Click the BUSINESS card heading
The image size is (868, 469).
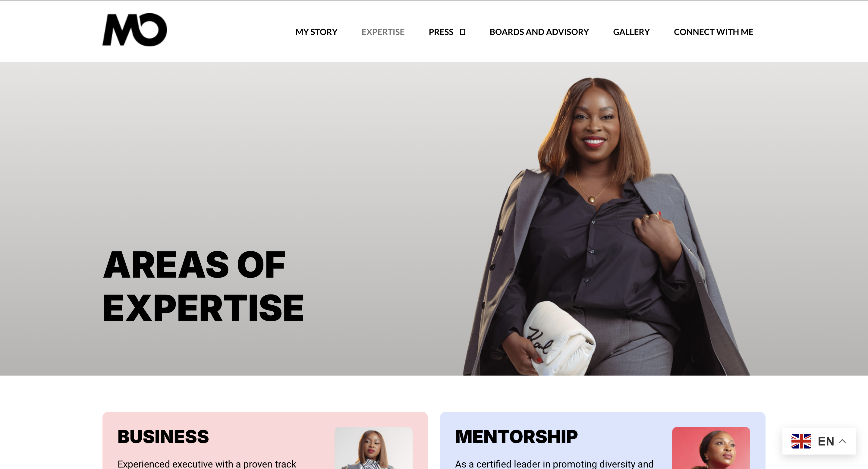pyautogui.click(x=163, y=437)
